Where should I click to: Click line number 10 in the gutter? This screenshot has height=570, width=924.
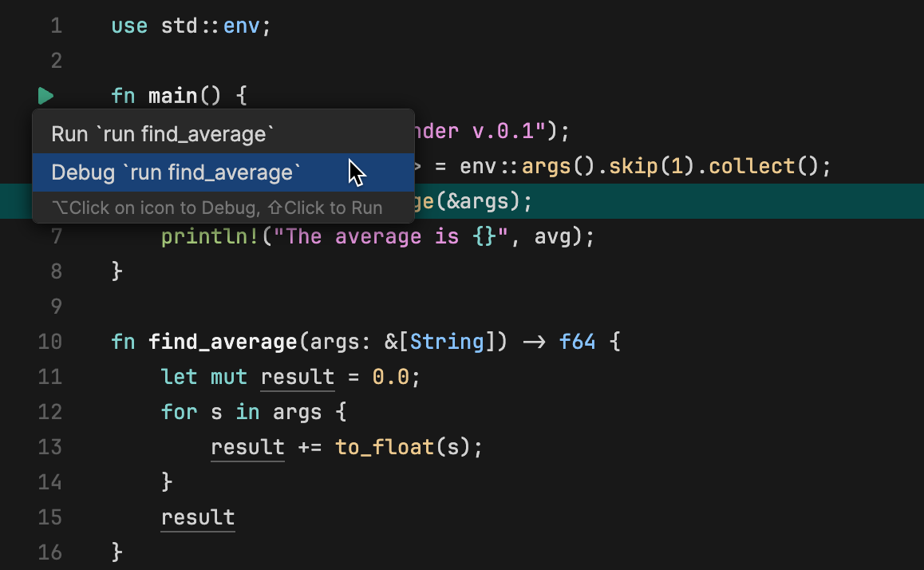tap(49, 342)
